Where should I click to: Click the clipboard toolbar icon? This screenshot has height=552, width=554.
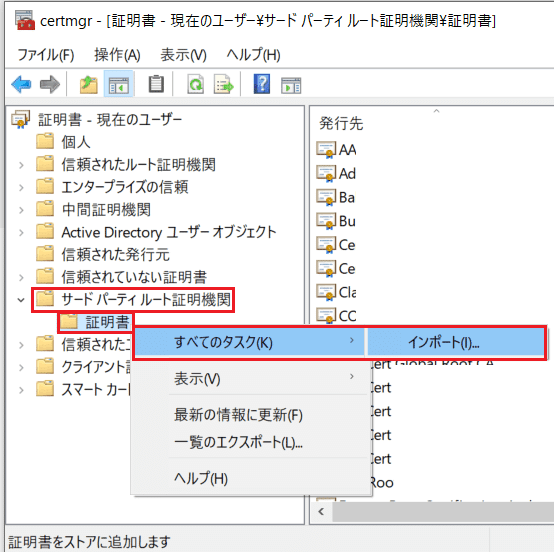coord(156,84)
